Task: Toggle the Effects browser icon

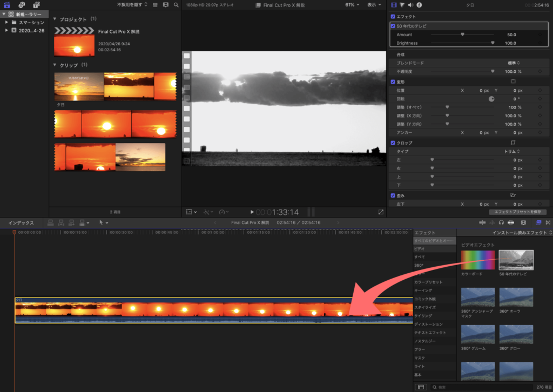Action: [538, 222]
